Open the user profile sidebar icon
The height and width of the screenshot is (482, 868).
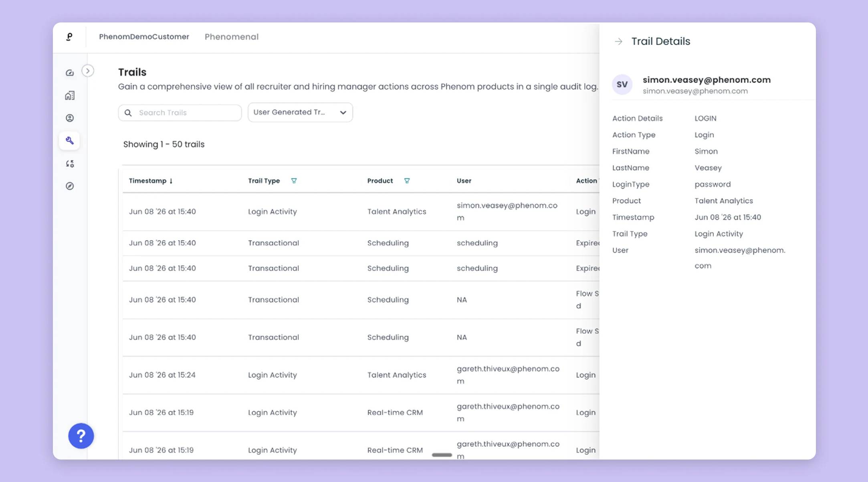[70, 118]
